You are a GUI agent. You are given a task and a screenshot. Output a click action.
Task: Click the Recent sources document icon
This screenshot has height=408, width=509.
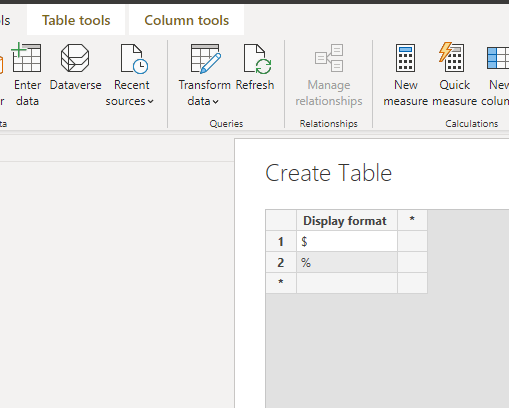pyautogui.click(x=134, y=59)
